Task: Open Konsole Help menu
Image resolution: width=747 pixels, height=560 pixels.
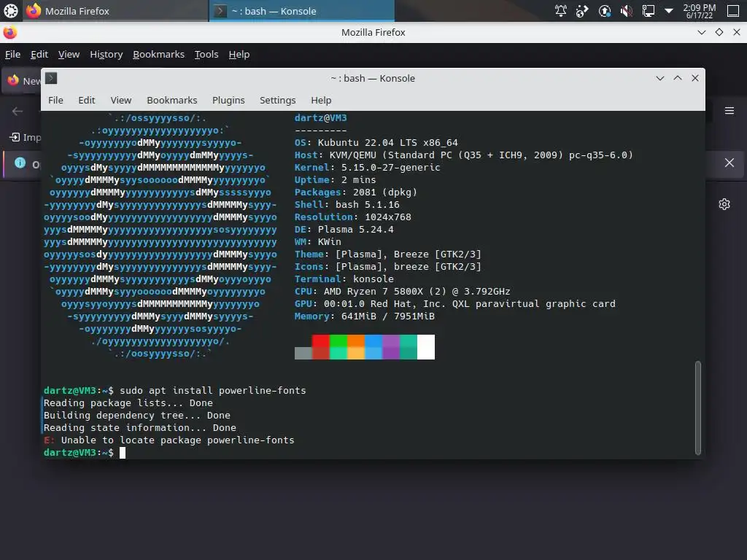Action: [321, 101]
